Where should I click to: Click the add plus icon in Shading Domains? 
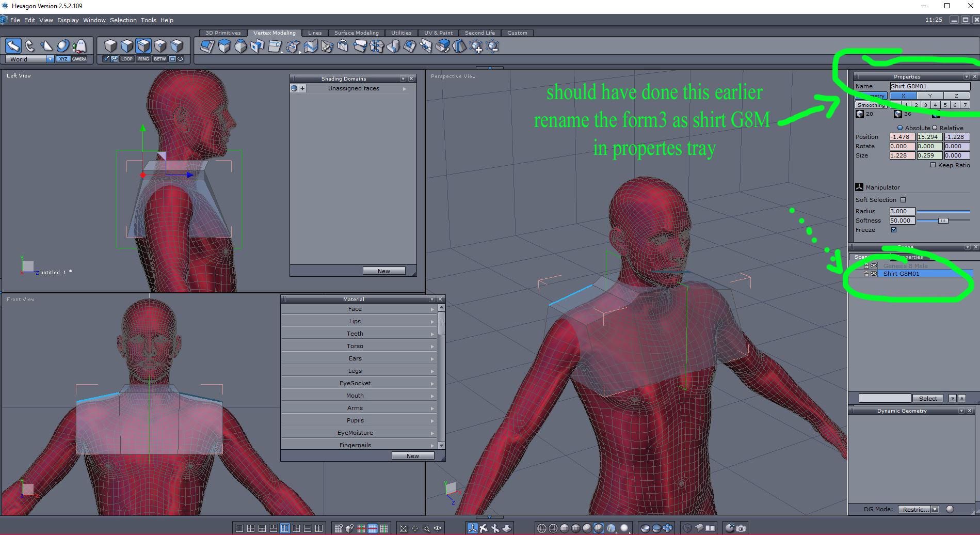(x=303, y=88)
